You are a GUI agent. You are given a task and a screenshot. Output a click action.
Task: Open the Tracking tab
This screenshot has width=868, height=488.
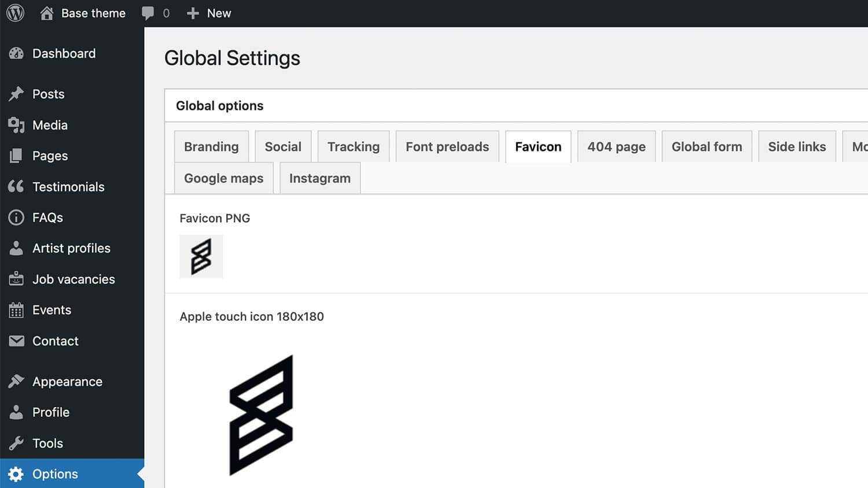(x=354, y=147)
